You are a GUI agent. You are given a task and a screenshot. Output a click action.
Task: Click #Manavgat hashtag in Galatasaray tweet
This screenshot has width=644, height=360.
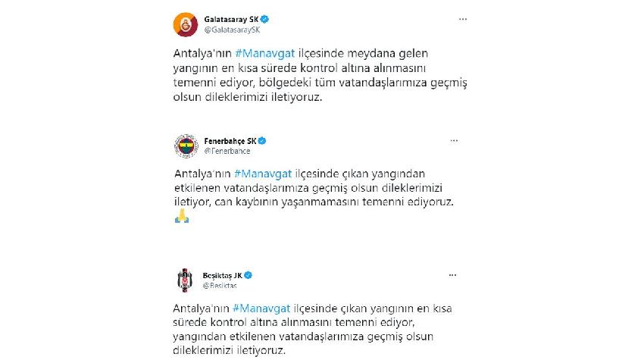[x=265, y=53]
